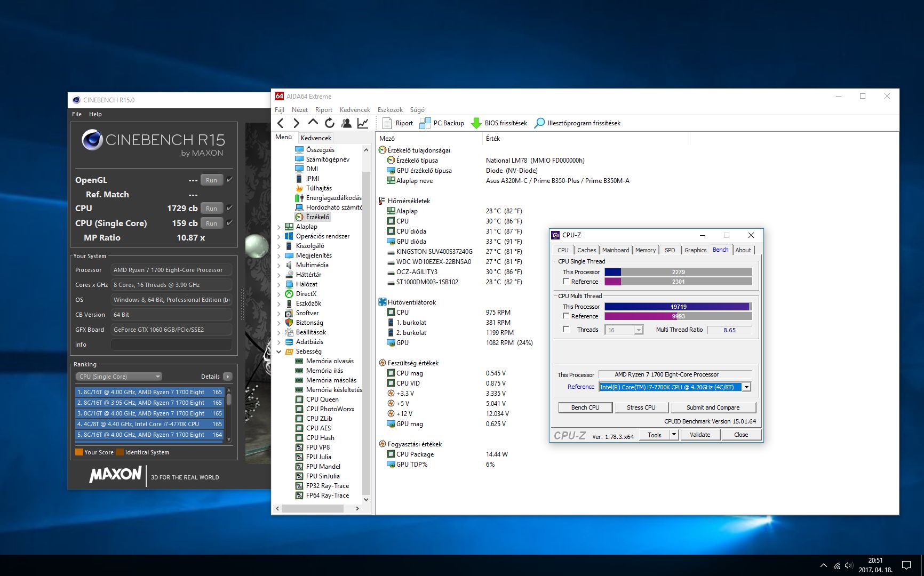Expand Alaplap tree node
The image size is (924, 576).
click(x=278, y=227)
